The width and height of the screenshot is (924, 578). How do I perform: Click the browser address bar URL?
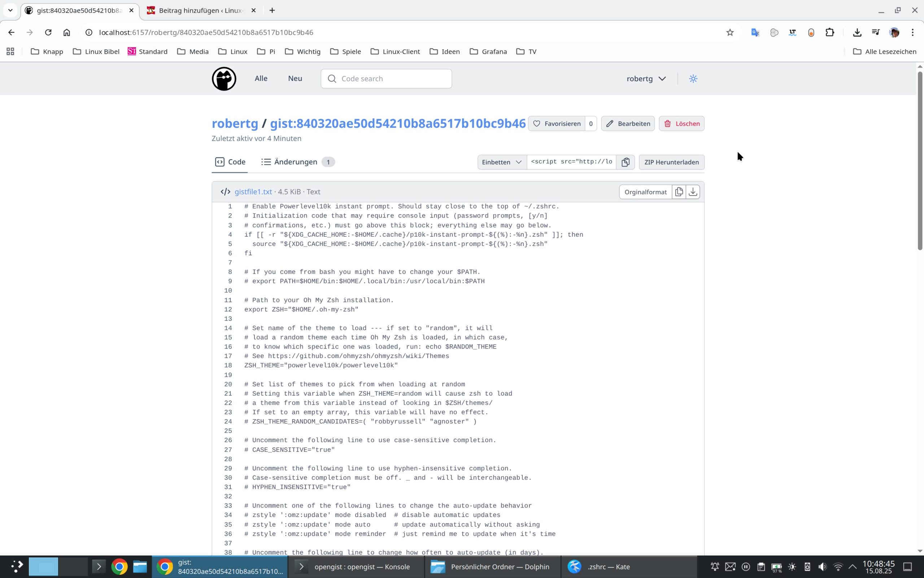pyautogui.click(x=206, y=33)
